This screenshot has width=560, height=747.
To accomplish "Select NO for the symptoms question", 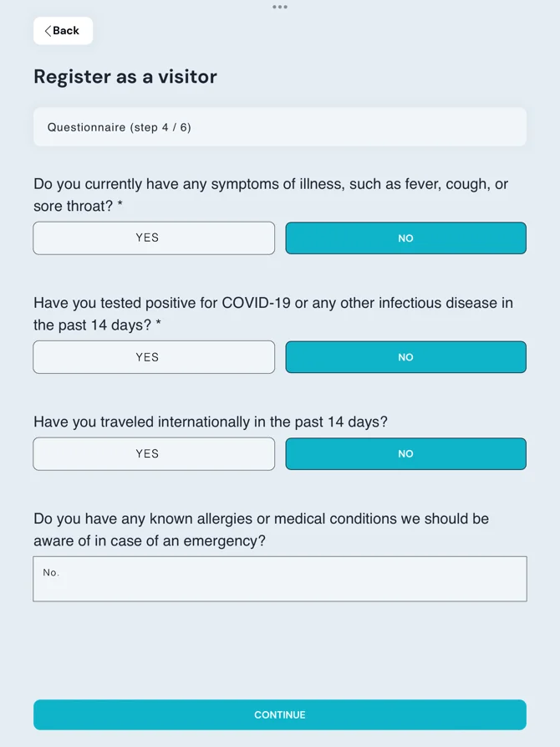I will coord(405,238).
